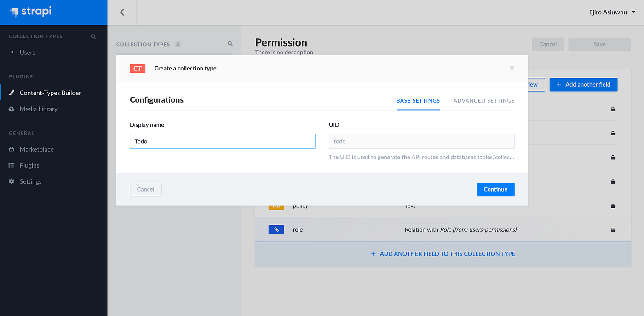The height and width of the screenshot is (316, 644).
Task: Select the BASE SETTINGS tab
Action: click(418, 100)
